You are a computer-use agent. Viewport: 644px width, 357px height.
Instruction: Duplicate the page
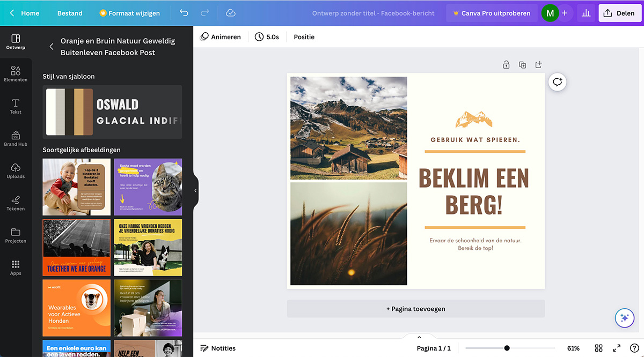point(522,65)
